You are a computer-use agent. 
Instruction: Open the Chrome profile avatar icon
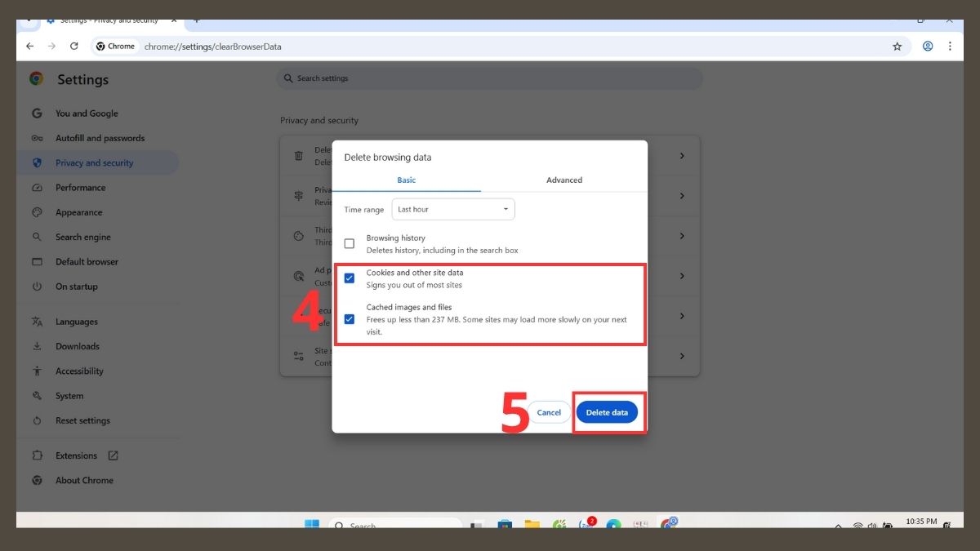coord(928,47)
